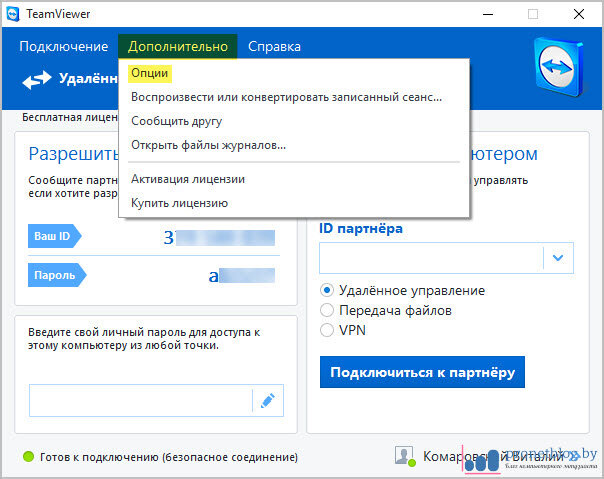The width and height of the screenshot is (604, 479).
Task: Expand the ID партнёра dropdown arrow
Action: [558, 258]
